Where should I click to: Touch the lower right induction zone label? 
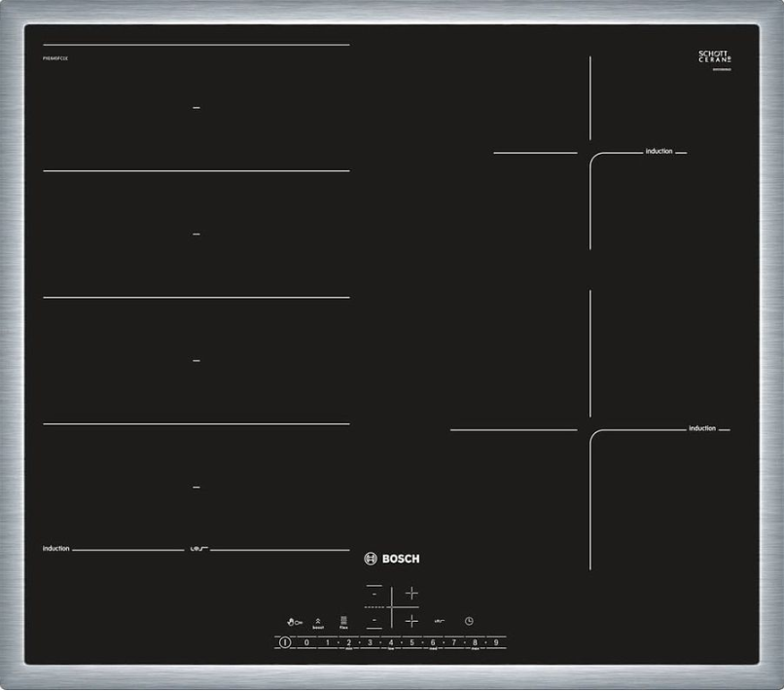[x=701, y=428]
